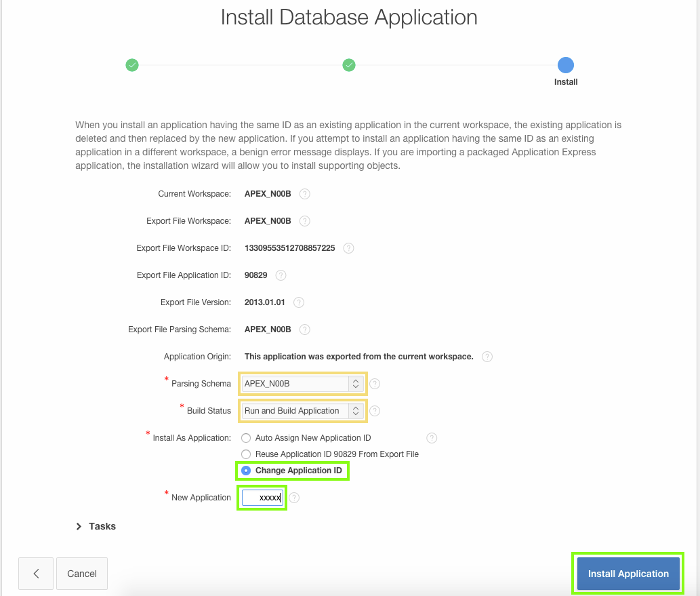Select Reuse Application ID 90829 From Export File
Image resolution: width=700 pixels, height=596 pixels.
click(x=246, y=454)
